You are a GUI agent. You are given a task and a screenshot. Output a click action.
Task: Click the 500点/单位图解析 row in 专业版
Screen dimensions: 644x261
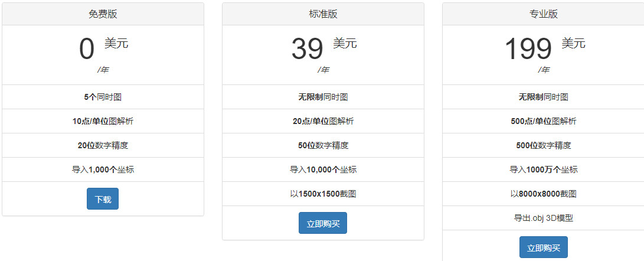coord(543,121)
